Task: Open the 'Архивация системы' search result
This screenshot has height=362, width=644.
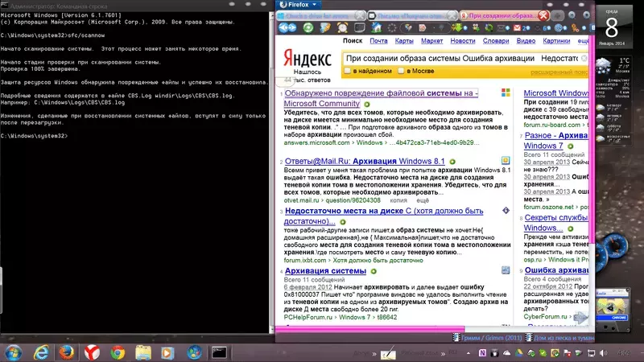Action: 325,271
